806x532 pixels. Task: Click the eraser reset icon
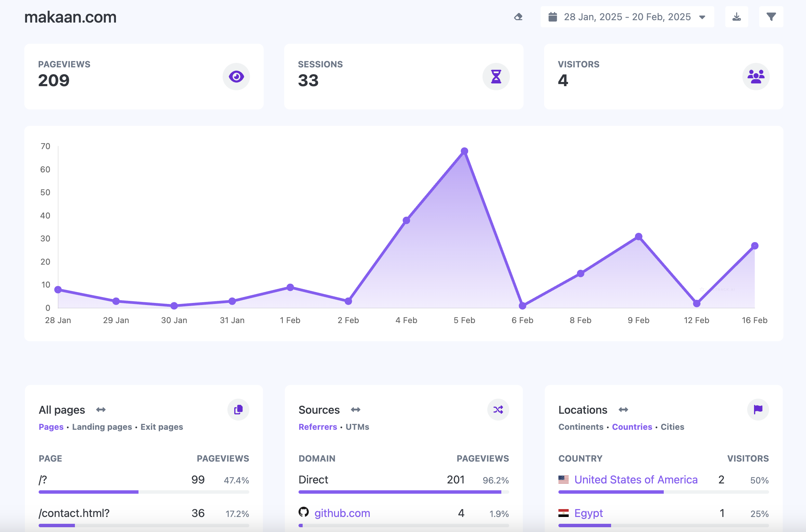point(518,17)
